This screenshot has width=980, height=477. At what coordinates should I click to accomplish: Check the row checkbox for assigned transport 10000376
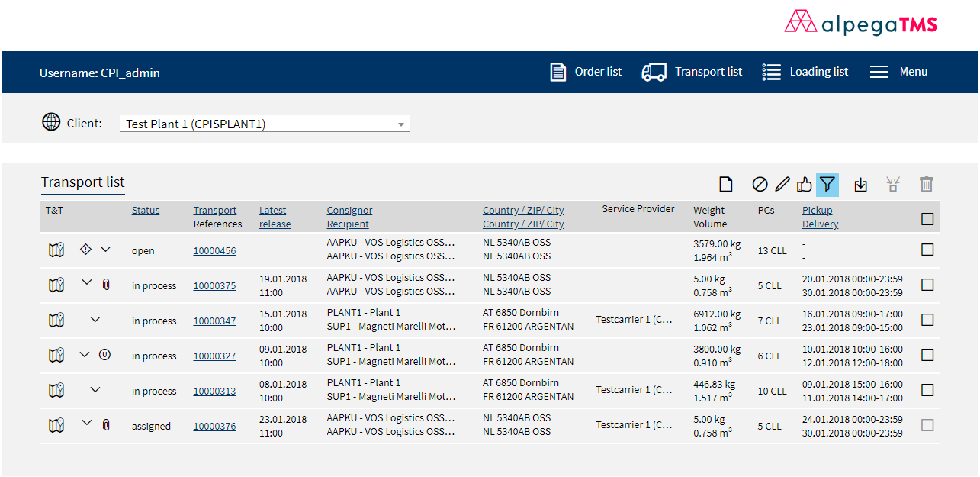point(927,425)
